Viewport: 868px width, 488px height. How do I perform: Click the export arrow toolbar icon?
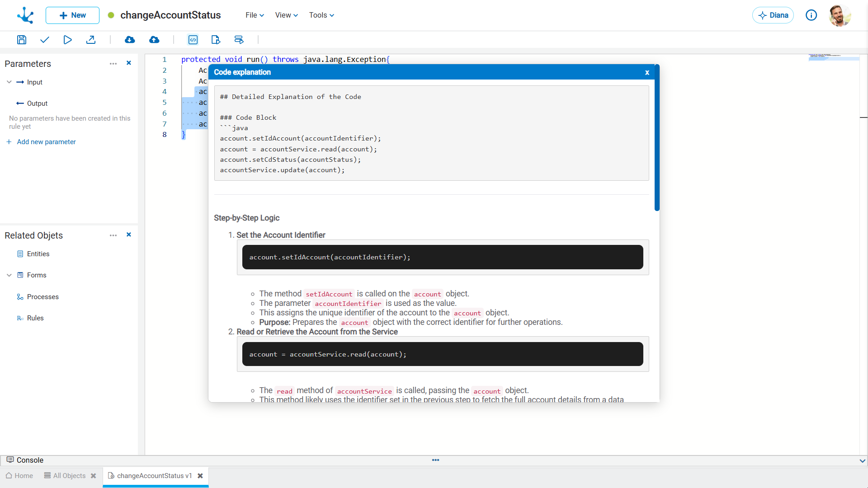pyautogui.click(x=91, y=40)
